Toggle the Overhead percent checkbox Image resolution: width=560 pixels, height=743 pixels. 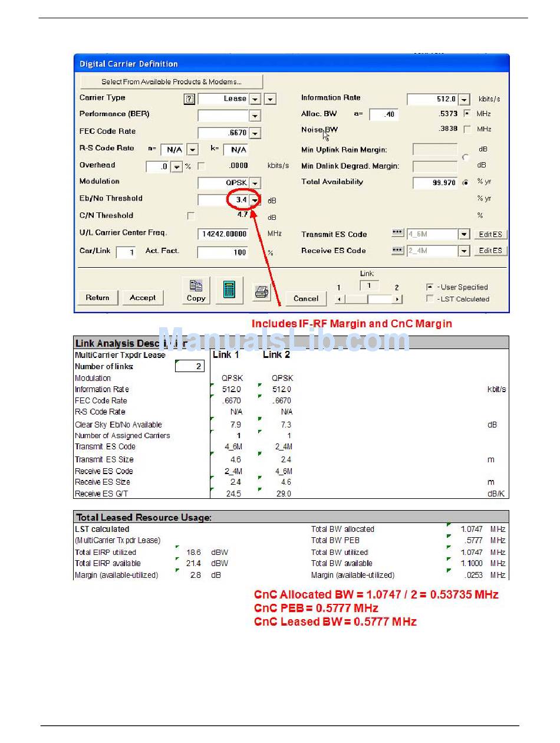201,166
